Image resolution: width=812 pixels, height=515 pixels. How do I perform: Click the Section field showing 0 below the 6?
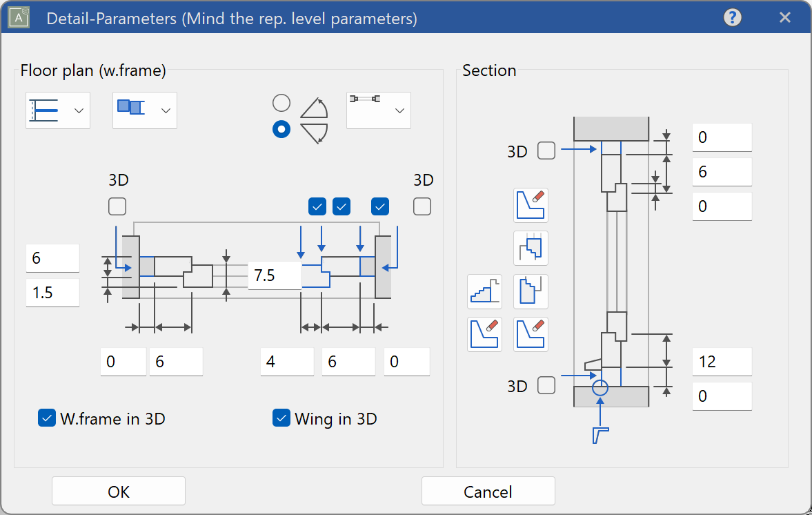(722, 206)
